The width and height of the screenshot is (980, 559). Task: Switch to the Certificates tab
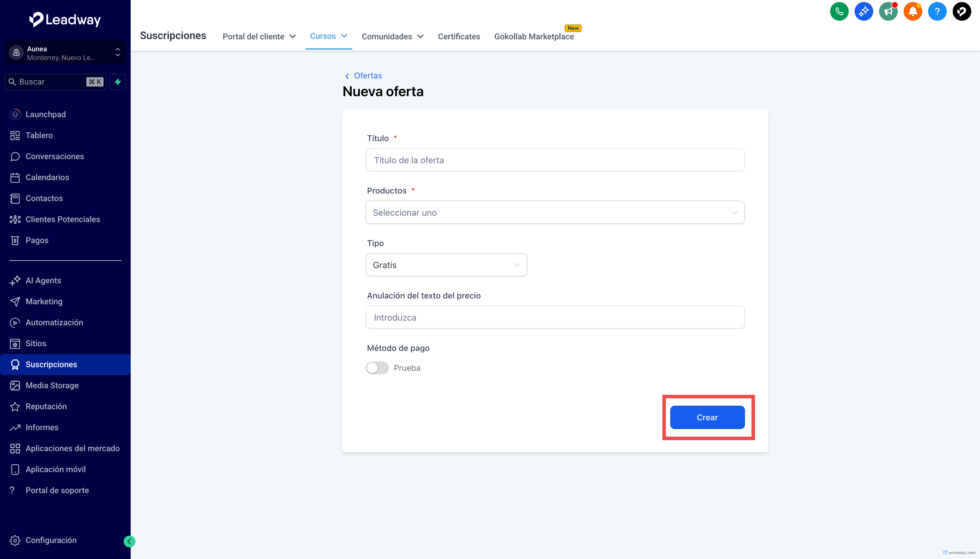459,36
